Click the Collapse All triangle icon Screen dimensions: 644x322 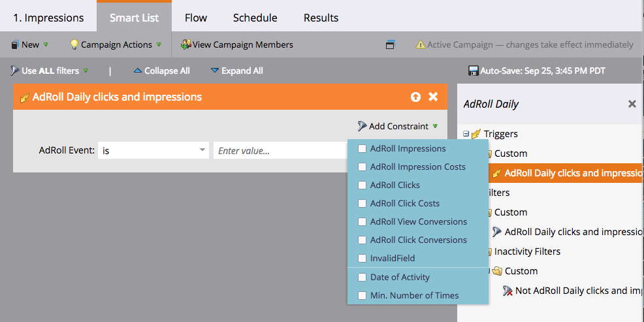click(x=138, y=71)
